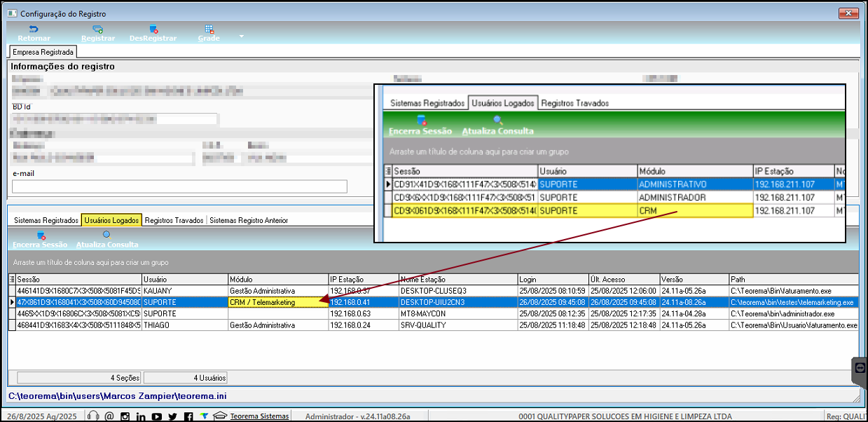Screen dimensions: 868x422
Task: Click the Últ. Acesso column header
Action: pyautogui.click(x=624, y=280)
